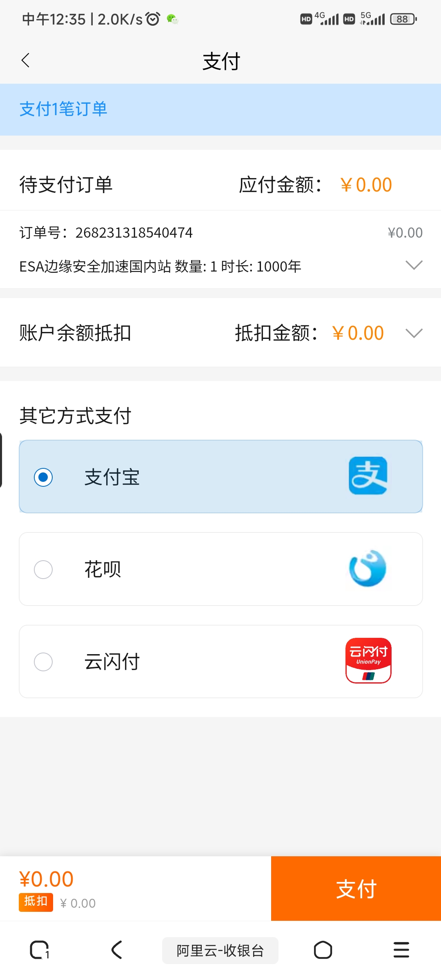Open the browser tabs switcher icon

(x=40, y=950)
